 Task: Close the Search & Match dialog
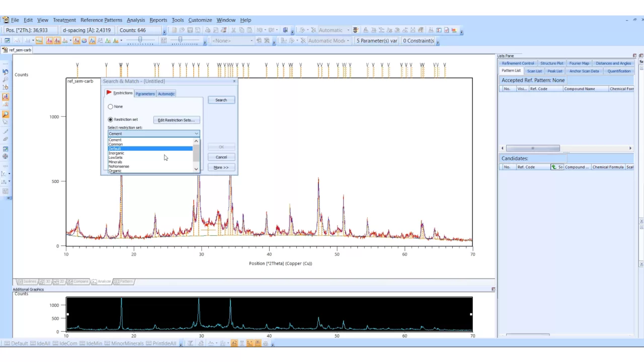tap(234, 81)
